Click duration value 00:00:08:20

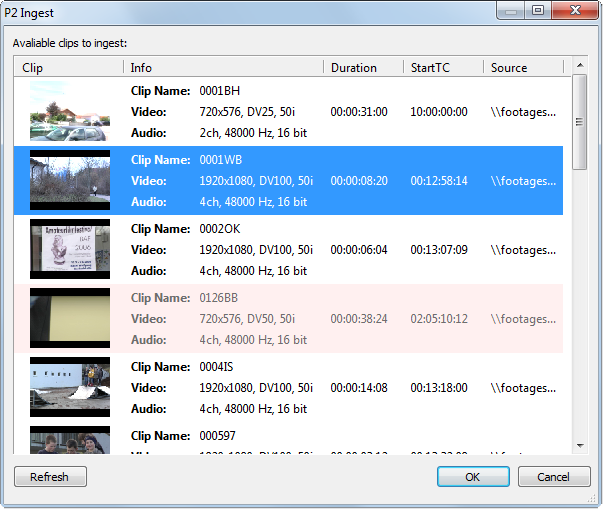359,181
